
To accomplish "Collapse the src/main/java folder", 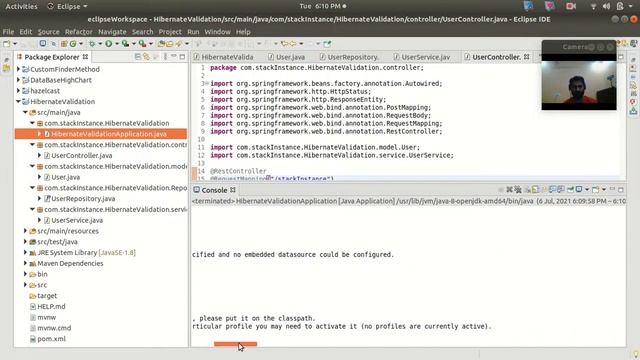I will 25,112.
